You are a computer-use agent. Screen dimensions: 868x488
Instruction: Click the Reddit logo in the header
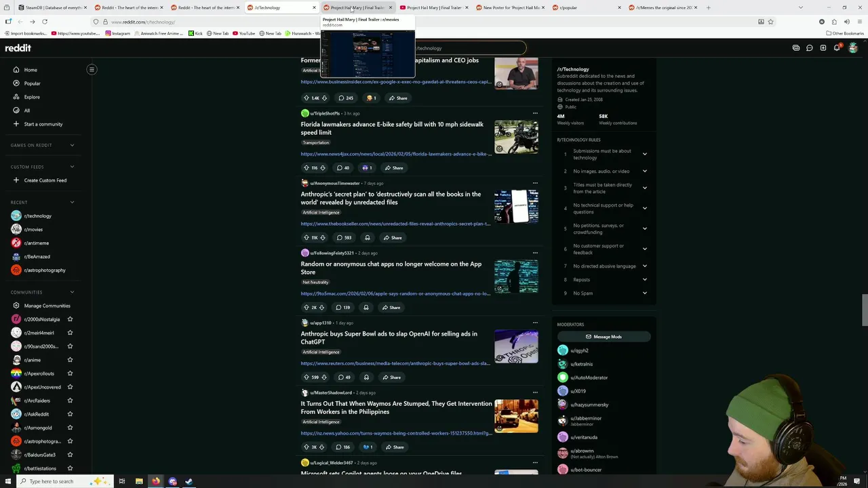click(x=18, y=48)
